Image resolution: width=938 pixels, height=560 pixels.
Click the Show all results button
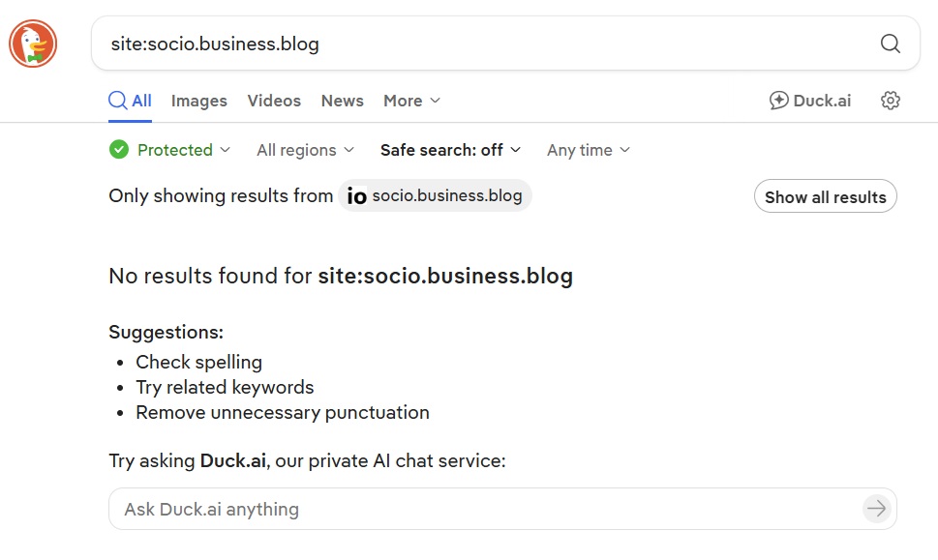(x=825, y=196)
